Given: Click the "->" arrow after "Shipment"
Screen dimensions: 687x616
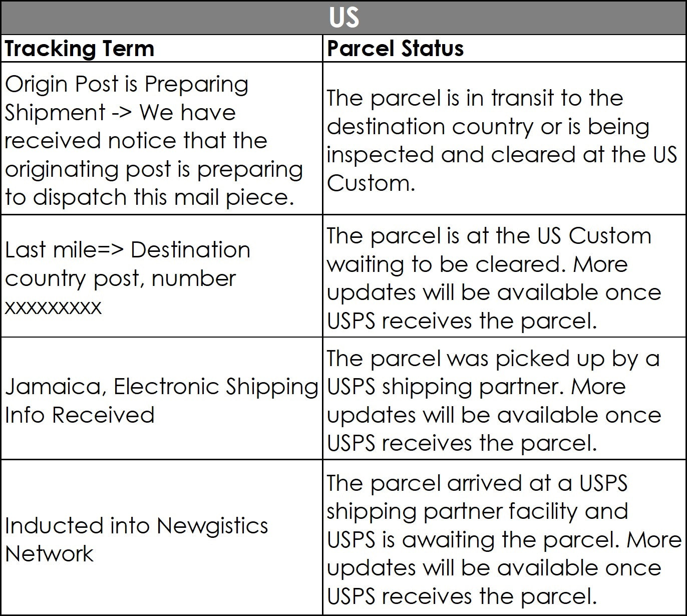Looking at the screenshot, I should click(x=122, y=113).
